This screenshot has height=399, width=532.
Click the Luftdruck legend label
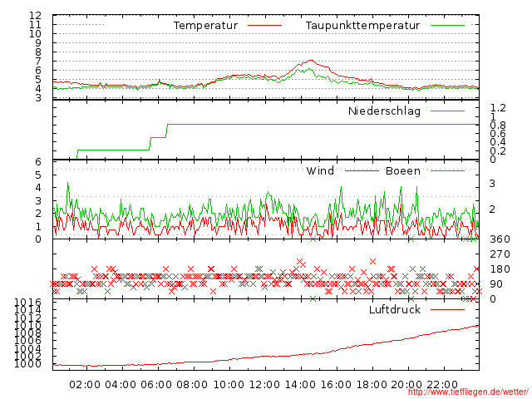point(395,309)
